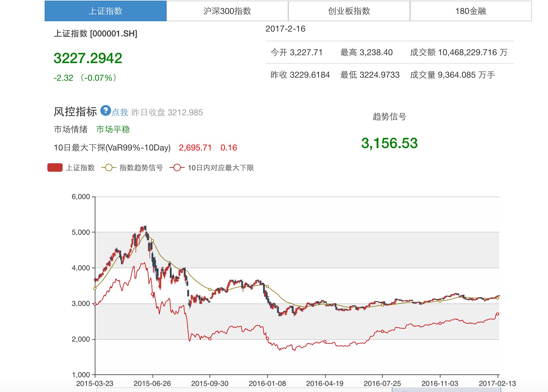Open the 沪深300指数 tab
Image resolution: width=548 pixels, height=392 pixels.
[227, 11]
